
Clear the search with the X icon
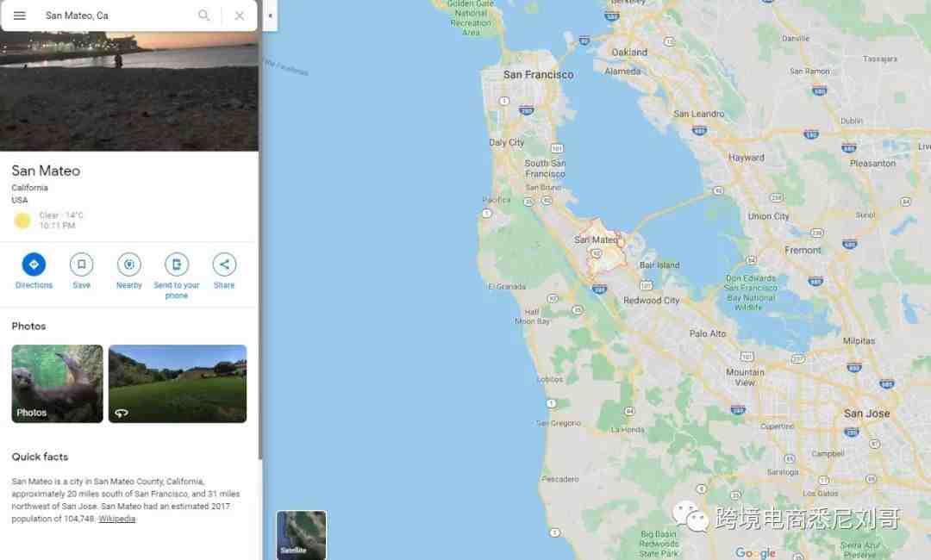240,16
